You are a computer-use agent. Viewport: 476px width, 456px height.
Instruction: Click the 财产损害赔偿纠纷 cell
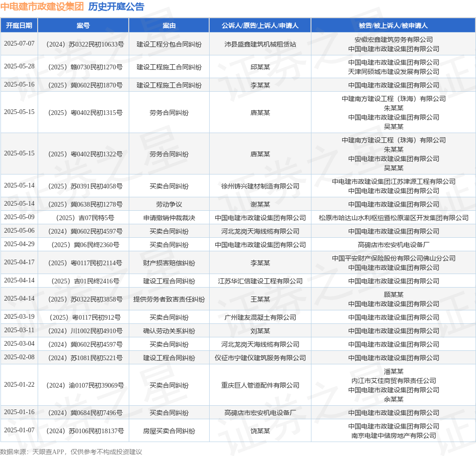coord(169,263)
